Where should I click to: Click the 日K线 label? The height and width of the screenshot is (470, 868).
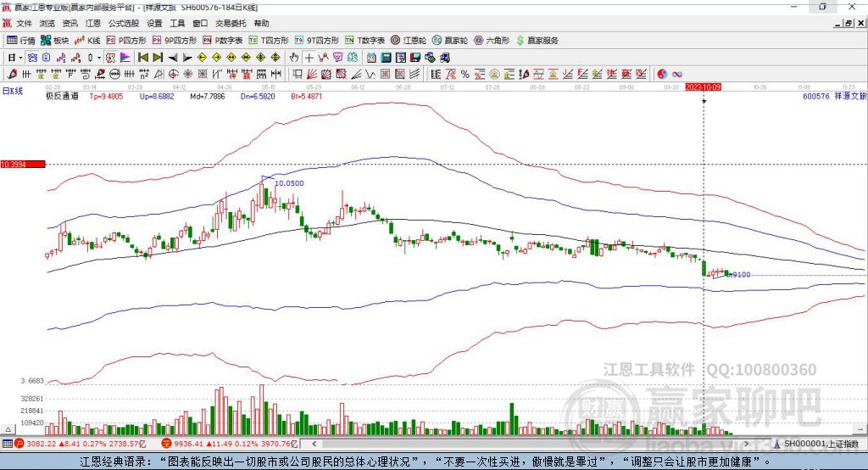pyautogui.click(x=13, y=92)
